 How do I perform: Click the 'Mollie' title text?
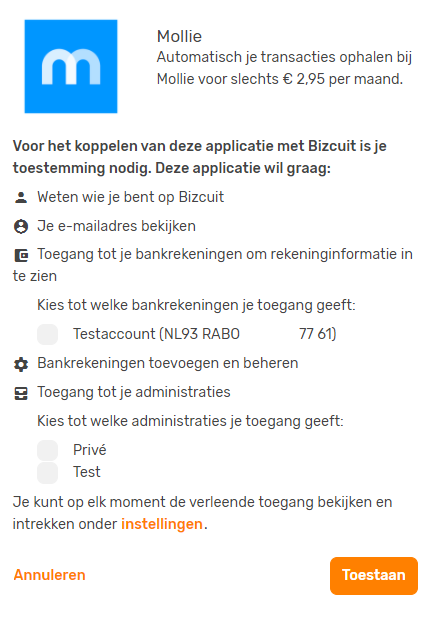[179, 36]
